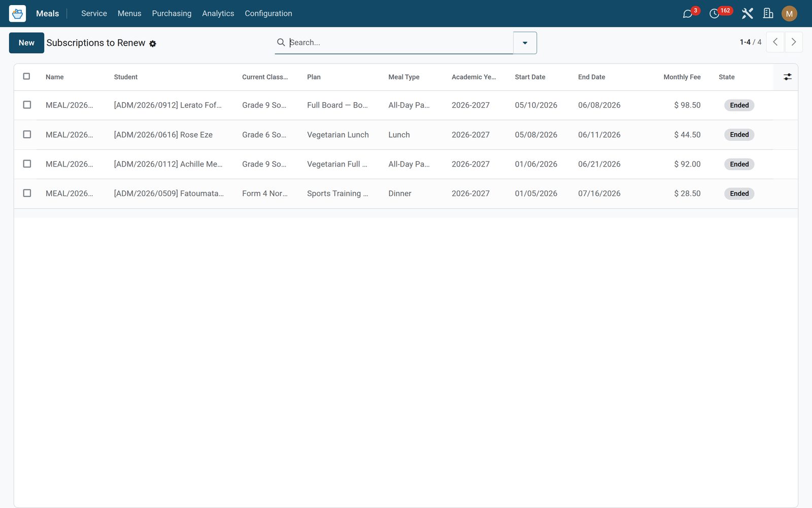
Task: Tick the select-all header checkbox
Action: (27, 76)
